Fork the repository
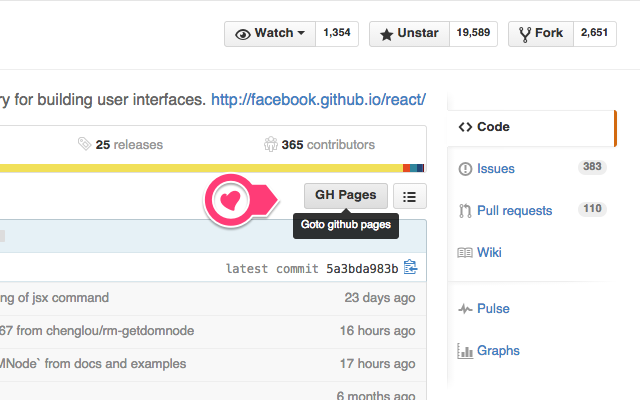 pos(540,34)
